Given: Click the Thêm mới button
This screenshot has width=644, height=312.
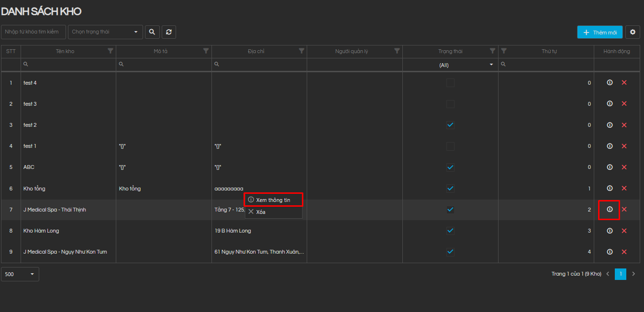Looking at the screenshot, I should [600, 32].
